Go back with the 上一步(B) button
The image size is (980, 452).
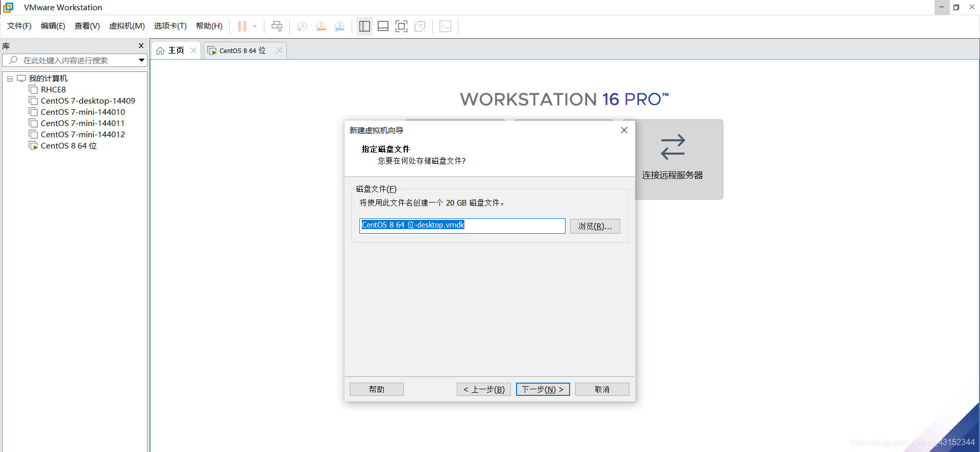484,389
